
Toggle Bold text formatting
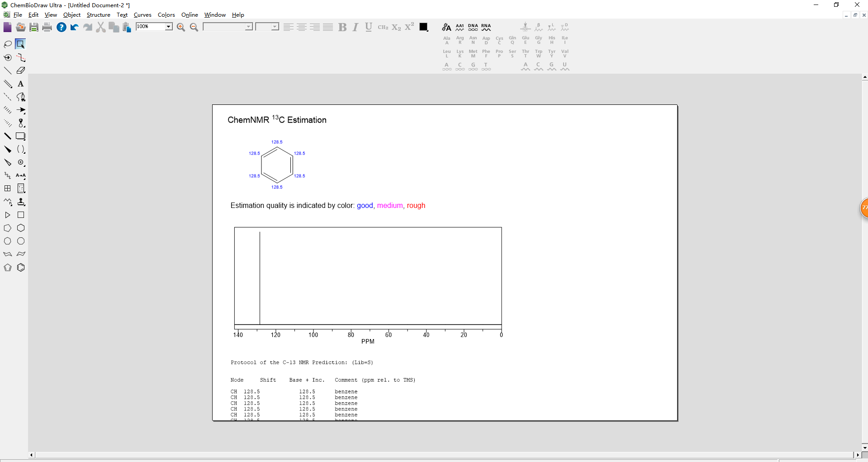342,28
